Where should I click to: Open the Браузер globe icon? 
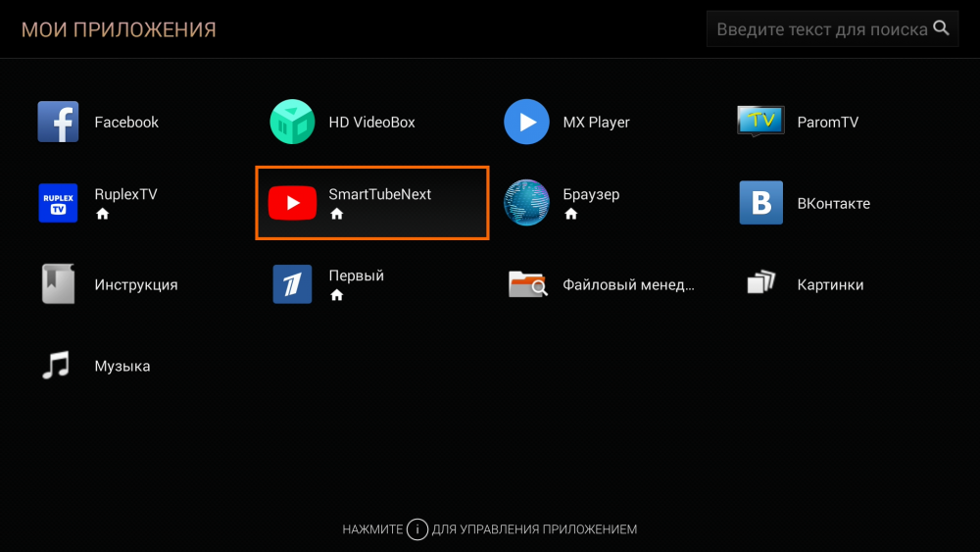coord(526,203)
